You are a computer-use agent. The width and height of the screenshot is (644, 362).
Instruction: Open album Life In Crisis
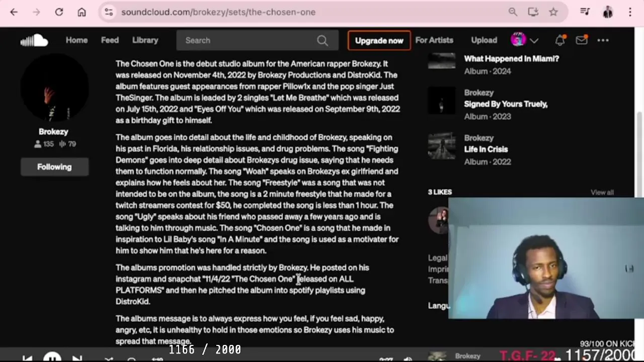coord(486,149)
